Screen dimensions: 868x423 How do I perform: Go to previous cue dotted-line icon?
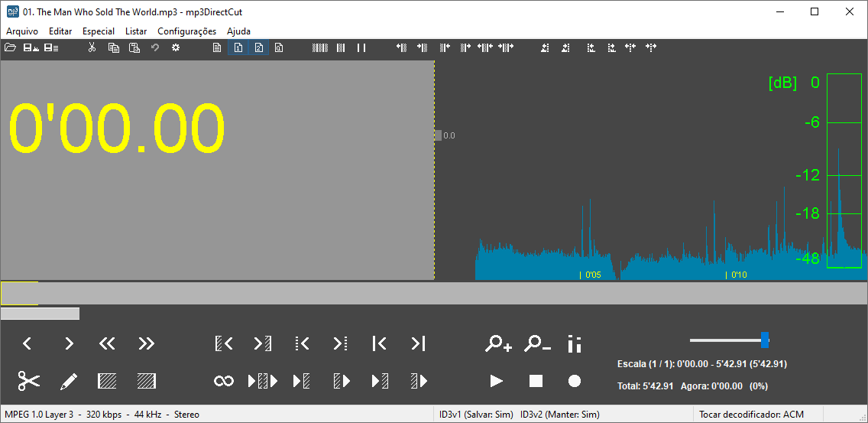pos(302,343)
